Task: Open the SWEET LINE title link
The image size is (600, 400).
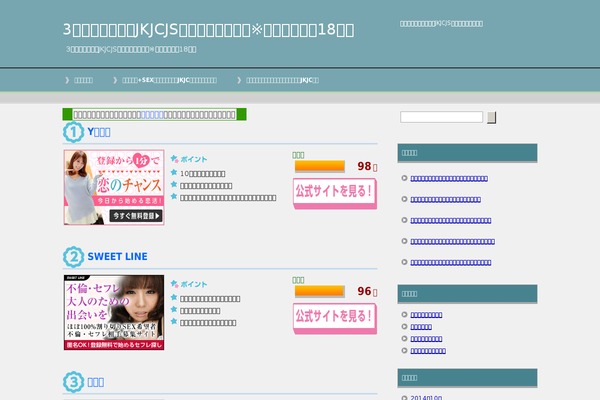Action: 117,256
